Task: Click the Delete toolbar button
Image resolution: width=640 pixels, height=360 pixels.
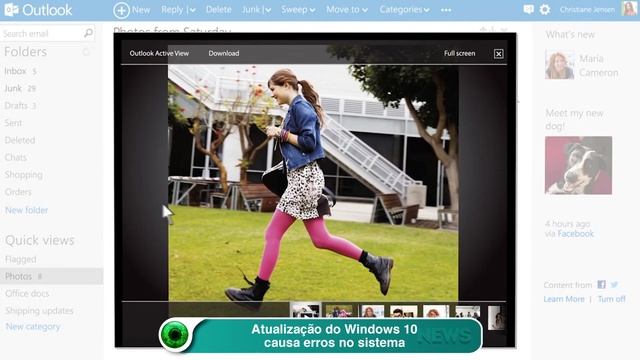Action: click(x=218, y=9)
